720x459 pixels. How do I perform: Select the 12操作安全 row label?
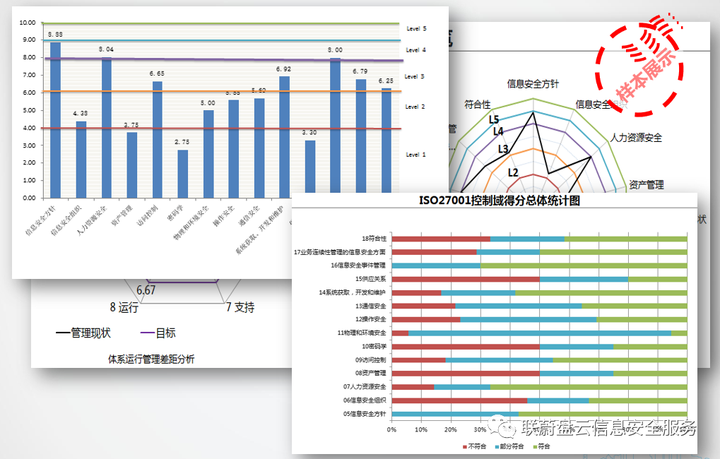coord(371,319)
